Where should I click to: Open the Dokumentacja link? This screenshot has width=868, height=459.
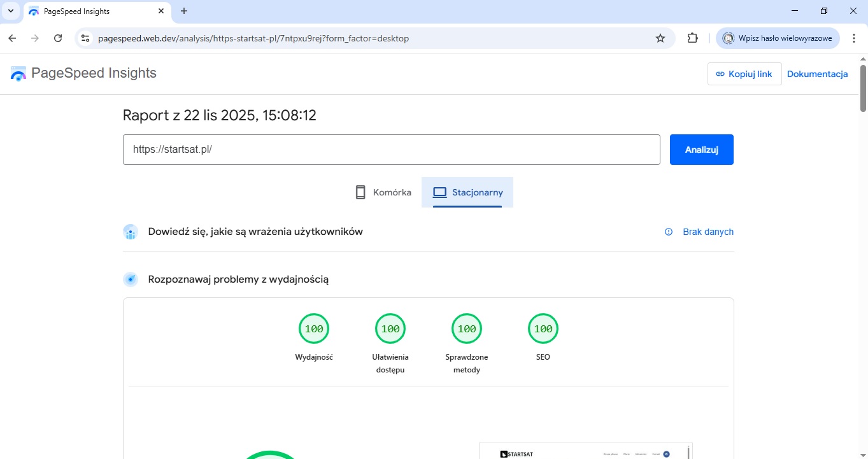[x=817, y=74]
